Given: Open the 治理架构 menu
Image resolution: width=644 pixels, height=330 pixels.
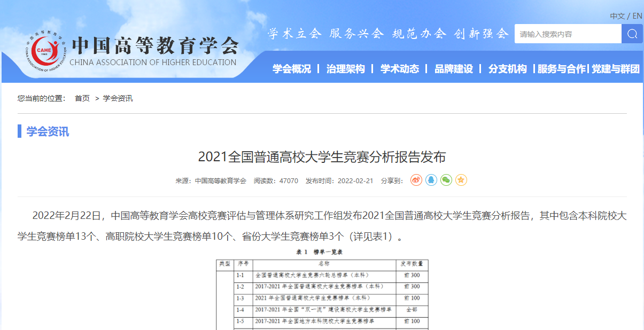Looking at the screenshot, I should [346, 69].
